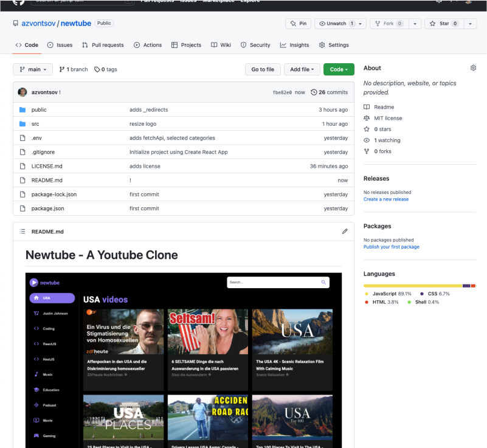Click the purple CSS segment of languages bar

point(466,286)
